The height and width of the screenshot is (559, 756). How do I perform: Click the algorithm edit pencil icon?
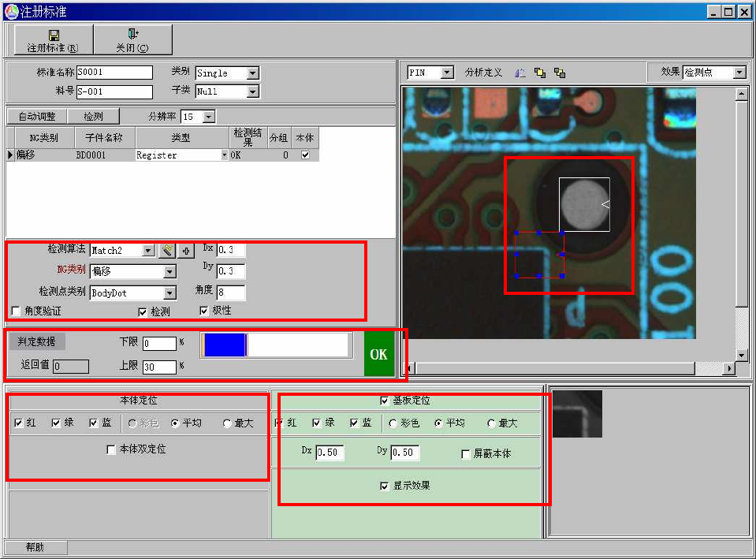tap(167, 250)
